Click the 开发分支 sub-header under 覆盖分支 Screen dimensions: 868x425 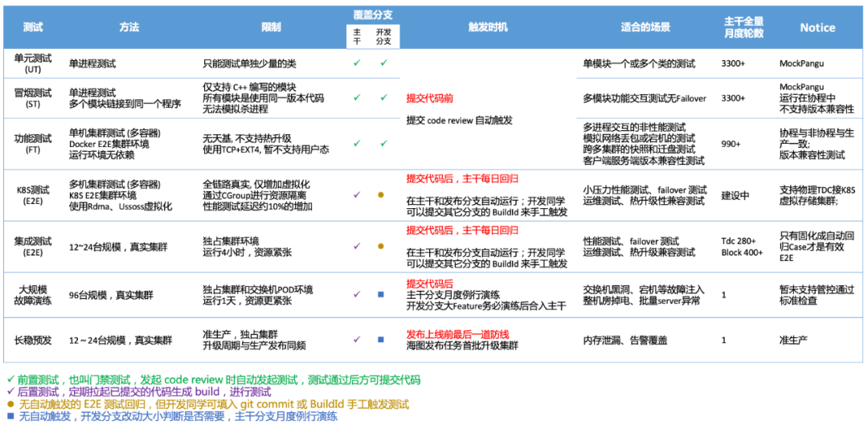pos(383,36)
